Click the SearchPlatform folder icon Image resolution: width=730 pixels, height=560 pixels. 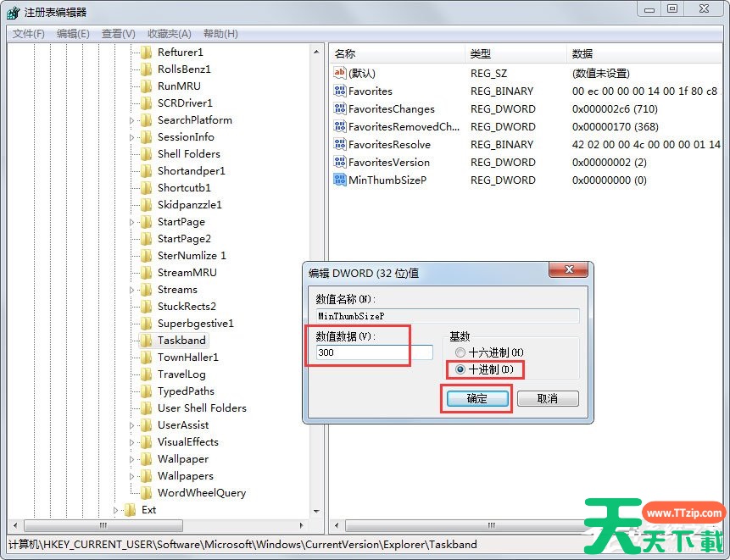(146, 120)
